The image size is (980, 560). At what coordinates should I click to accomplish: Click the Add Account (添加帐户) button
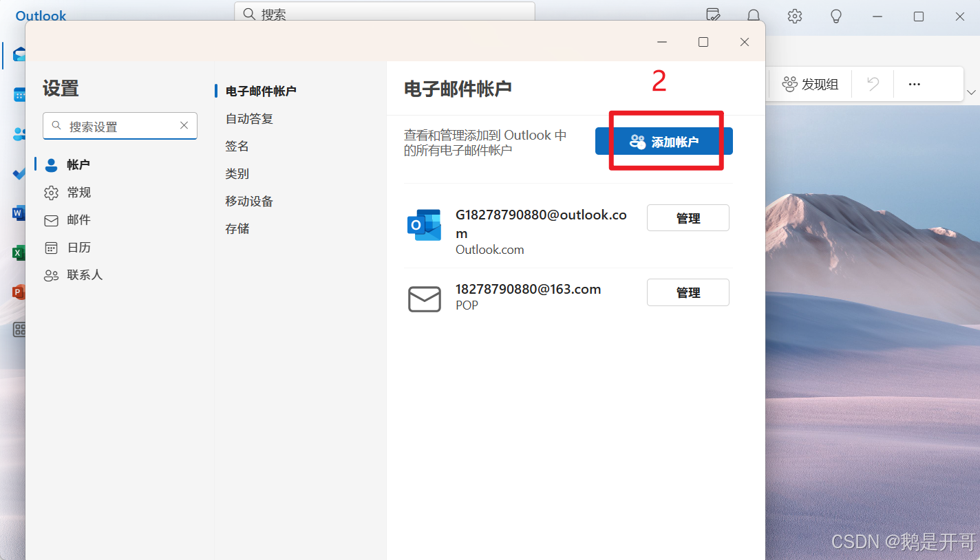663,141
